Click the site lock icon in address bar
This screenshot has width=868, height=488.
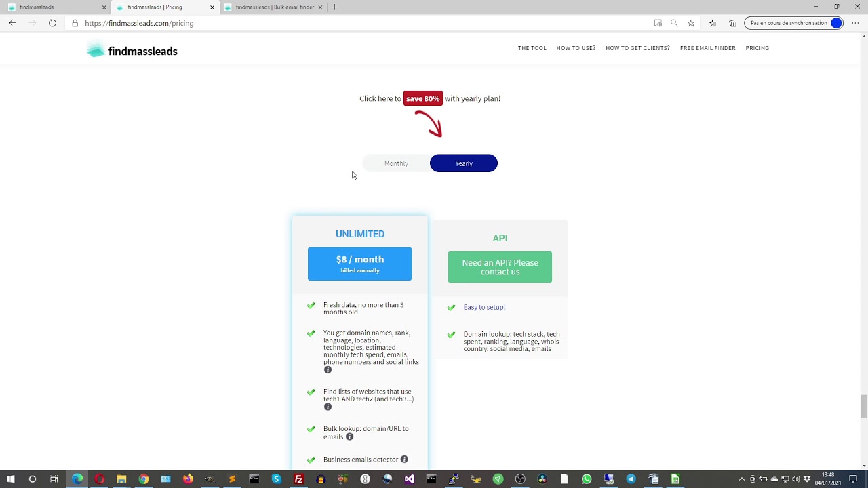tap(75, 23)
